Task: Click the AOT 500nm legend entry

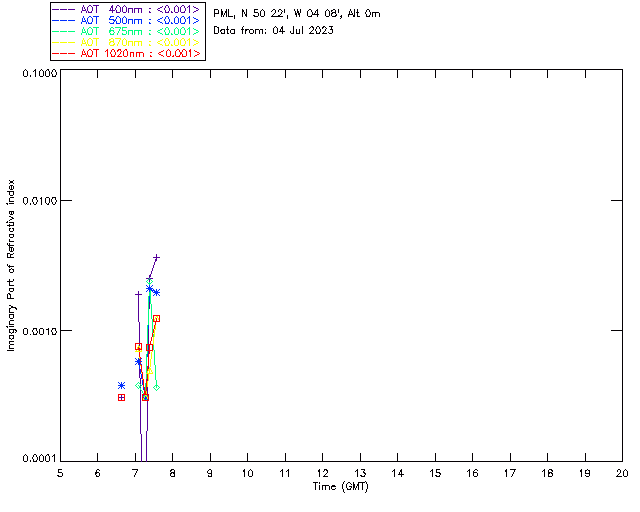Action: (127, 20)
